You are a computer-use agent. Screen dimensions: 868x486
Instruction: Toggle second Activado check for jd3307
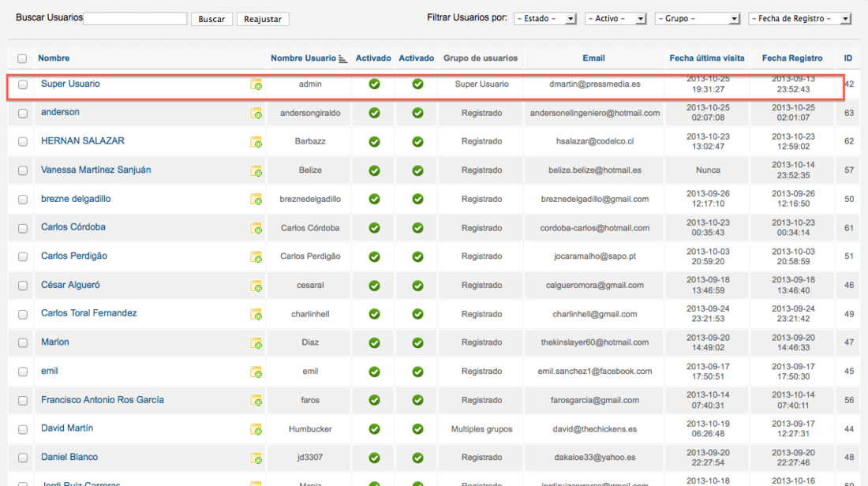417,458
